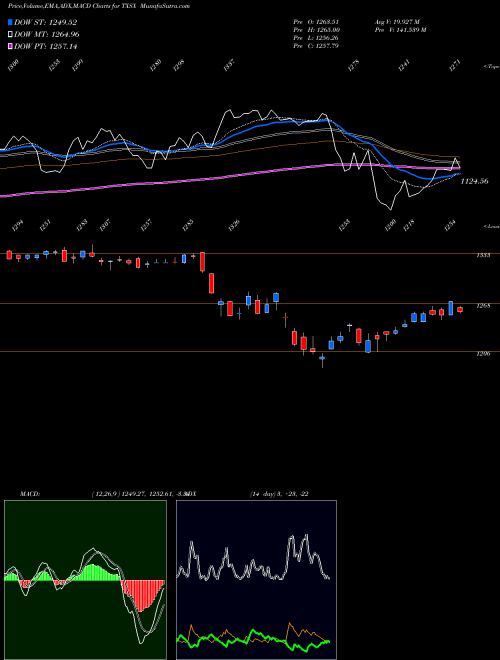
Task: Click the '<Lows' label above the candlestick chart
Action: pyautogui.click(x=492, y=226)
